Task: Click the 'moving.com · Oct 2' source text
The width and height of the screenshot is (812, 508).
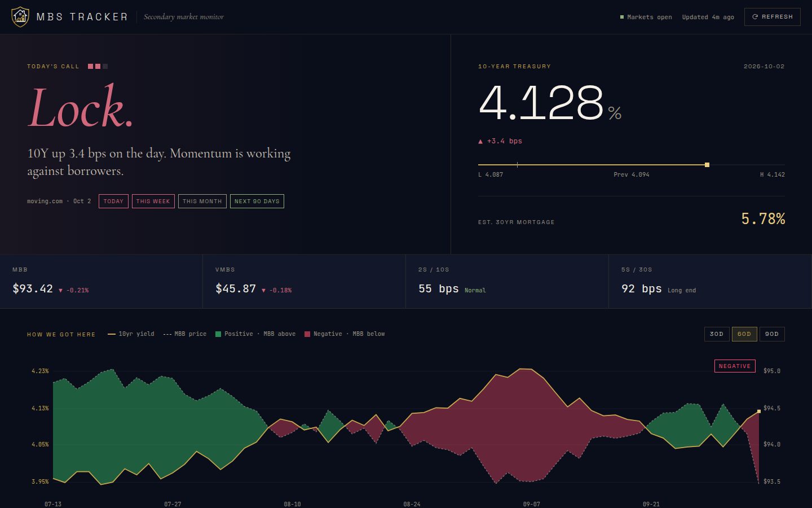Action: (59, 202)
